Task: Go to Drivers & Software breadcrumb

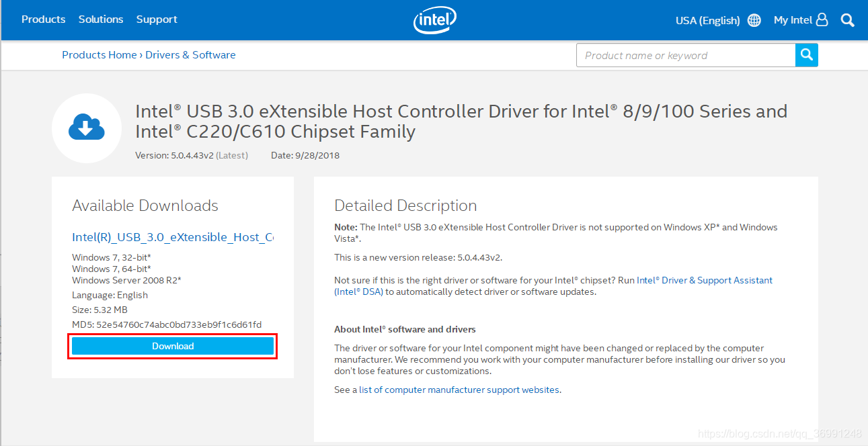Action: pos(190,55)
